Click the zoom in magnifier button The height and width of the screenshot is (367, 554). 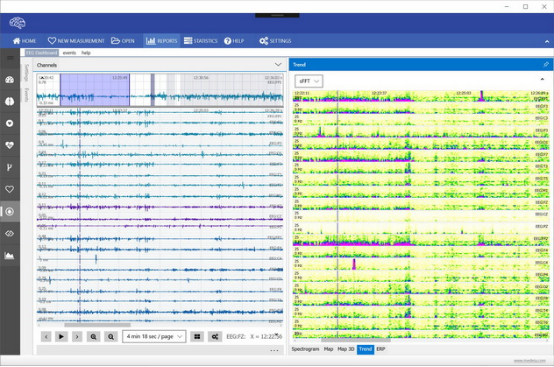93,337
